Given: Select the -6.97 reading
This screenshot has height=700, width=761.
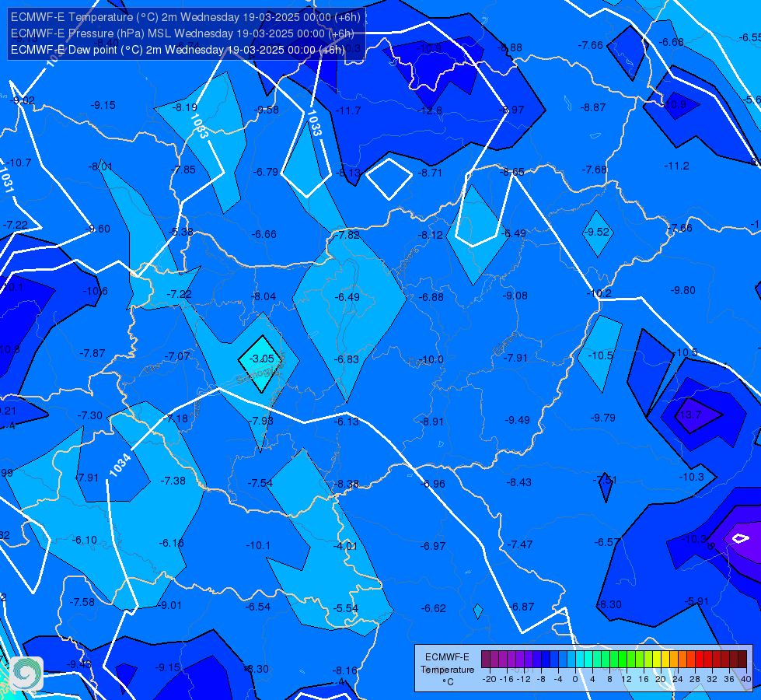Looking at the screenshot, I should (433, 546).
